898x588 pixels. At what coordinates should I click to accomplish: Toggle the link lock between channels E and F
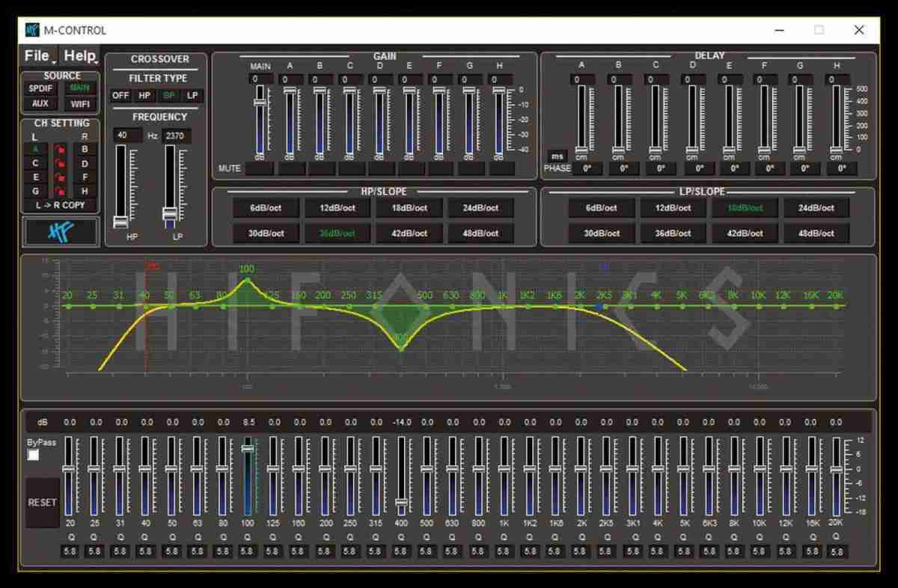61,177
